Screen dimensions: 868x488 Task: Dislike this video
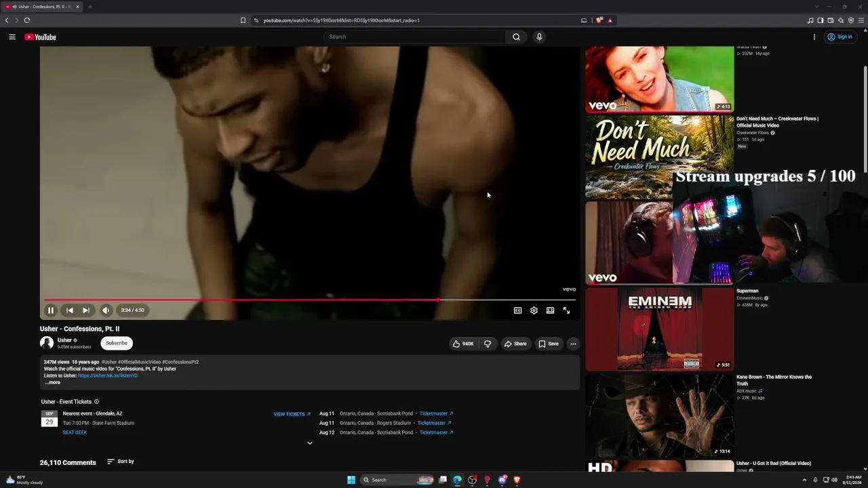(x=488, y=344)
